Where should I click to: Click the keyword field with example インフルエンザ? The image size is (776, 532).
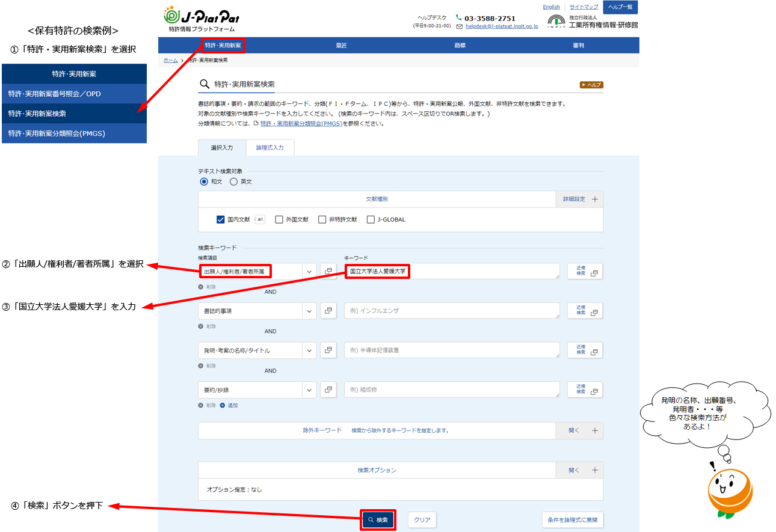[452, 311]
